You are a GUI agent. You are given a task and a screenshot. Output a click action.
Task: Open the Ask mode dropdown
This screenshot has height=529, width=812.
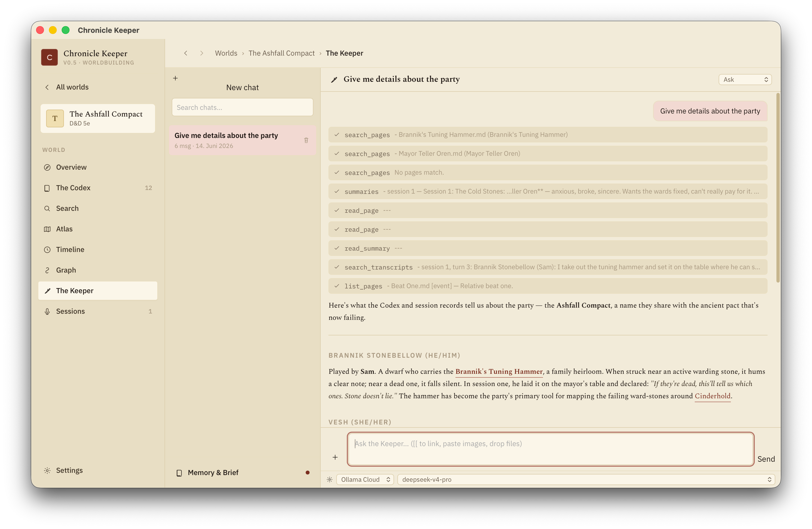(x=745, y=80)
